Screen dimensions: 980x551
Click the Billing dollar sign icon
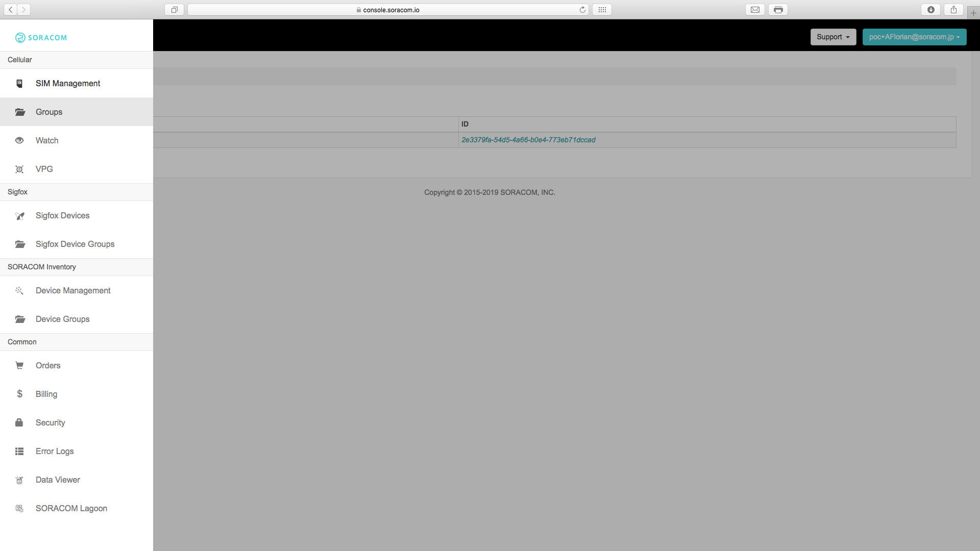tap(19, 394)
